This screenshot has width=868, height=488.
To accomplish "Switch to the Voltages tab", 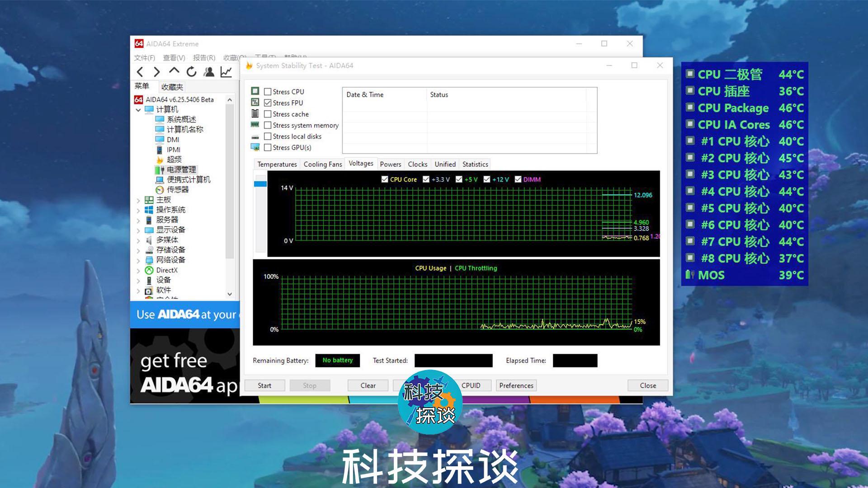I will (361, 163).
